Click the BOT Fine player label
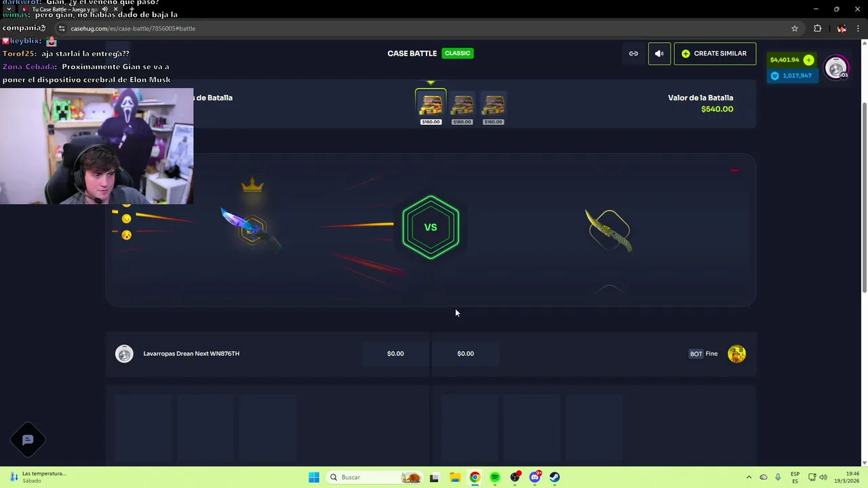 703,354
